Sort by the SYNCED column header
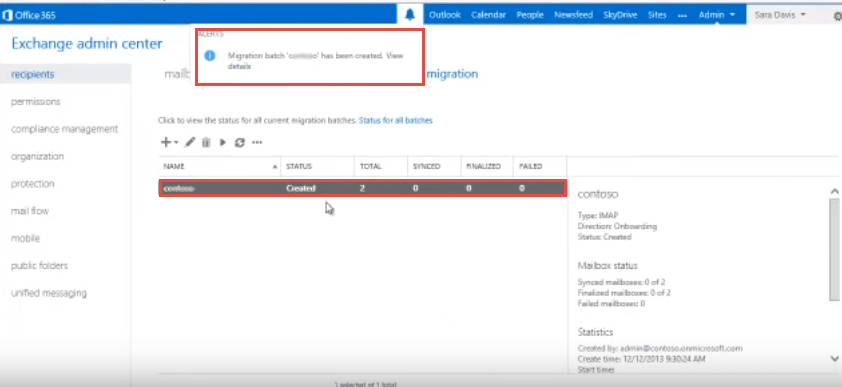Screen dimensions: 842x387 [x=434, y=166]
